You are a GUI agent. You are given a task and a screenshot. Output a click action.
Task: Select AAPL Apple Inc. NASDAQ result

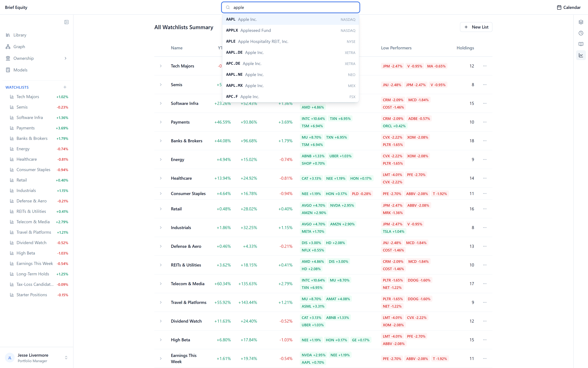click(x=290, y=19)
